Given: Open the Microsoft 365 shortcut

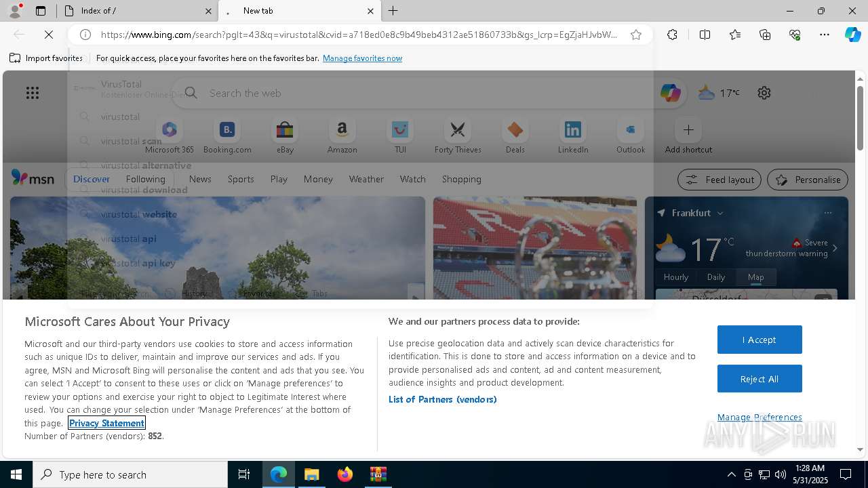Looking at the screenshot, I should click(170, 136).
